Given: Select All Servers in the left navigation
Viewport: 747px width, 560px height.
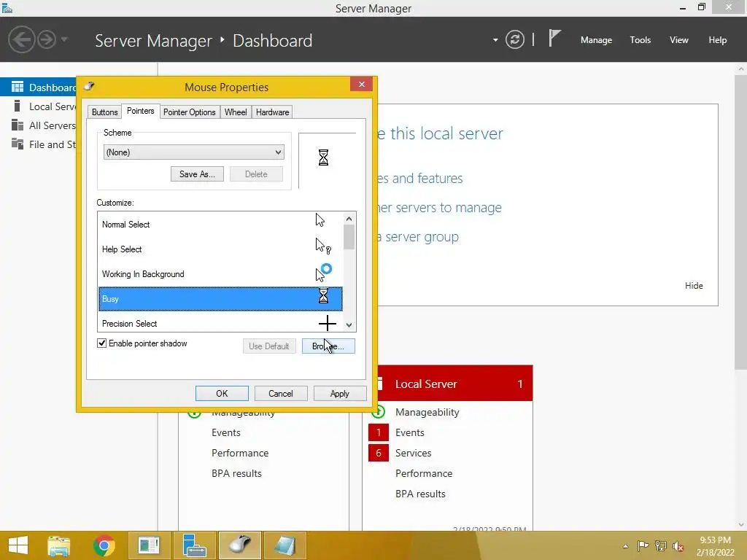Looking at the screenshot, I should (x=39, y=125).
